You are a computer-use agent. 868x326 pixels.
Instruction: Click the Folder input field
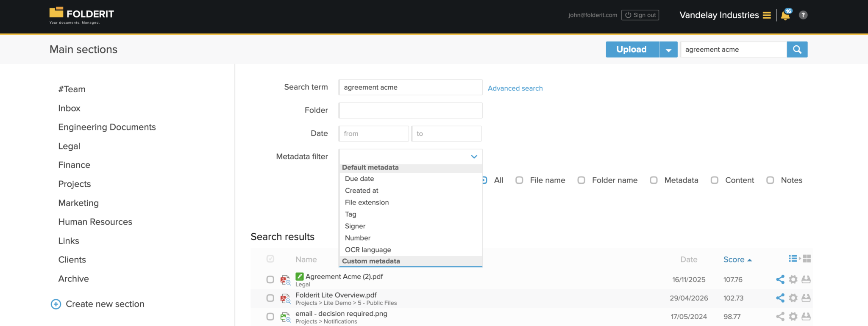click(x=411, y=111)
